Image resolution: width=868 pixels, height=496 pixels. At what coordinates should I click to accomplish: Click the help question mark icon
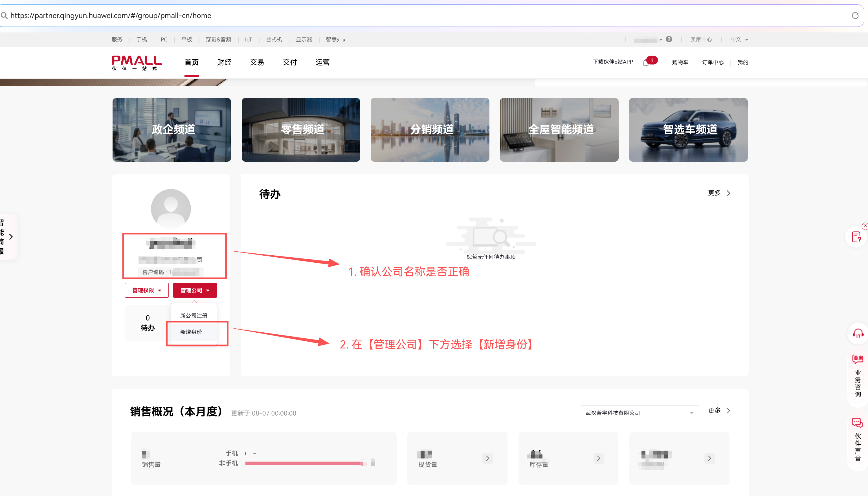(x=669, y=39)
